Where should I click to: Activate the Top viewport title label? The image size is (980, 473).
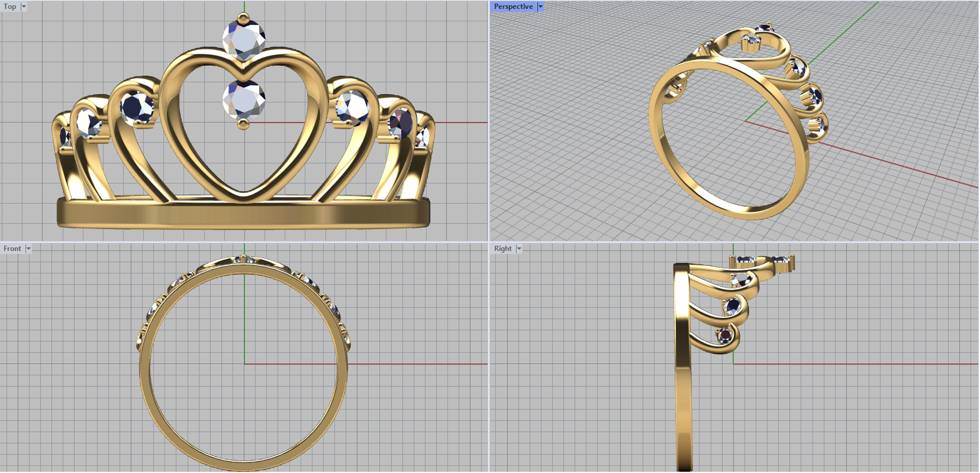pos(10,7)
